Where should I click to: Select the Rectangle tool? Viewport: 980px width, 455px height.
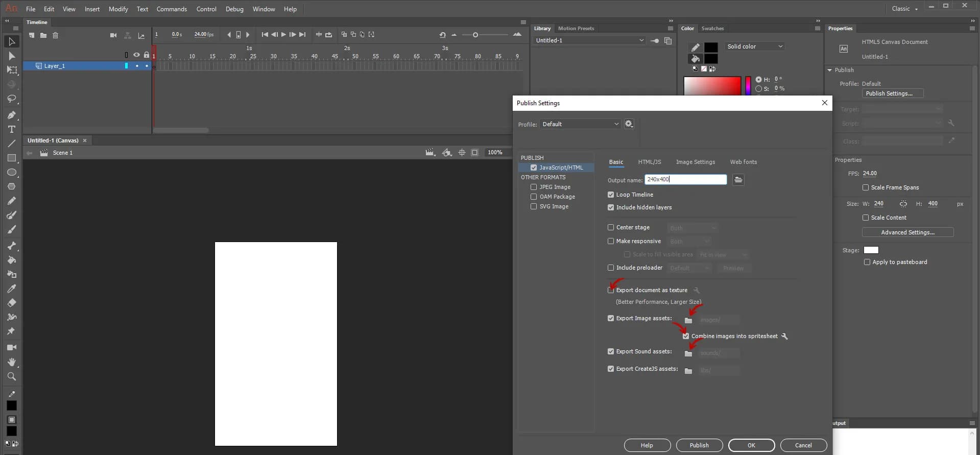coord(12,158)
